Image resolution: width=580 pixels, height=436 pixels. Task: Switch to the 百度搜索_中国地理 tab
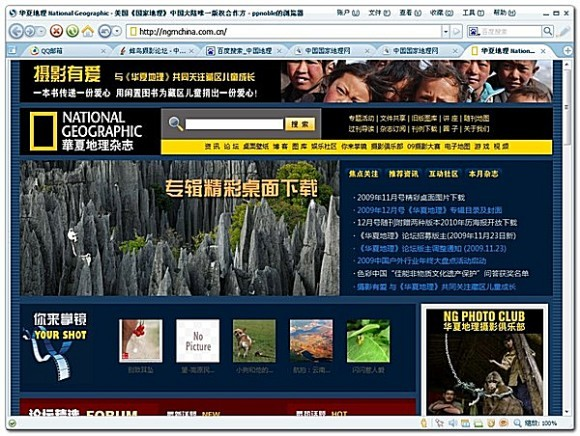coord(244,51)
